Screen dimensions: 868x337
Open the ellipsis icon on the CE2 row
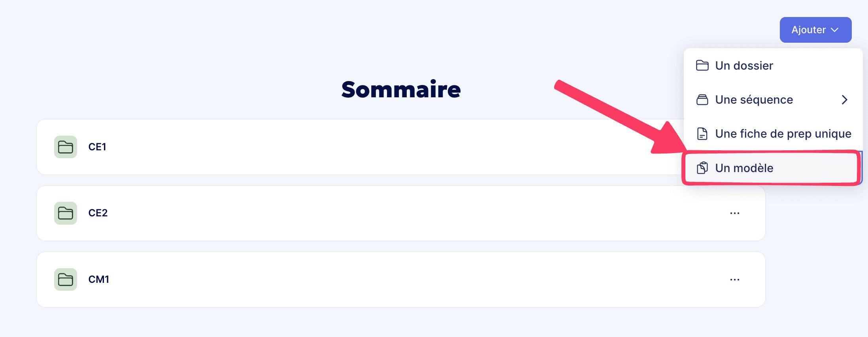[734, 213]
